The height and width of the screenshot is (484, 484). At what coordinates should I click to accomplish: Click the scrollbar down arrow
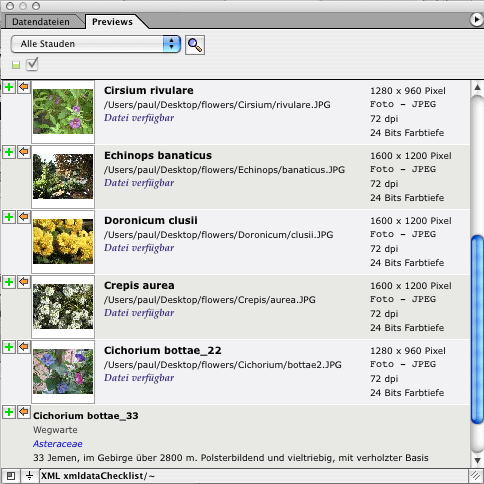pos(477,460)
